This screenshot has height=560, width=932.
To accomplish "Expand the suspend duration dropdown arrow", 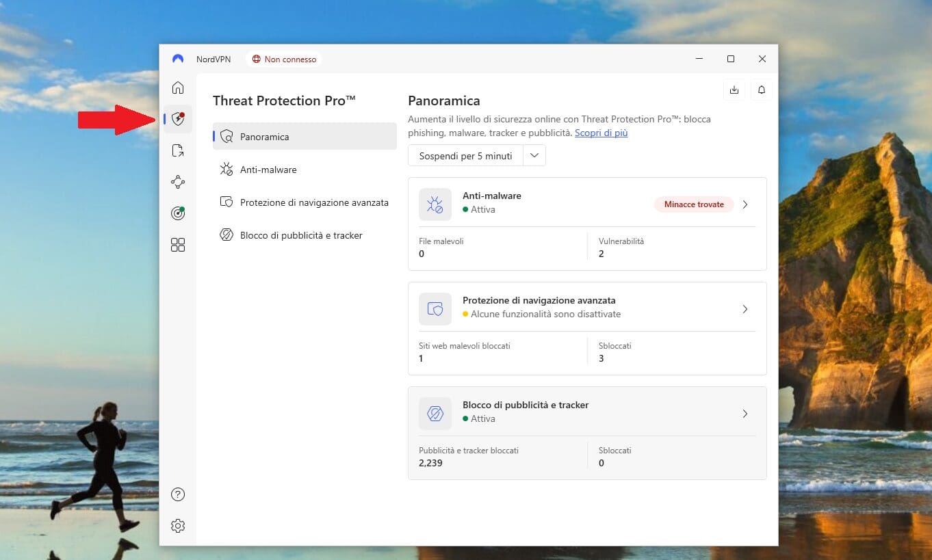I will point(534,155).
